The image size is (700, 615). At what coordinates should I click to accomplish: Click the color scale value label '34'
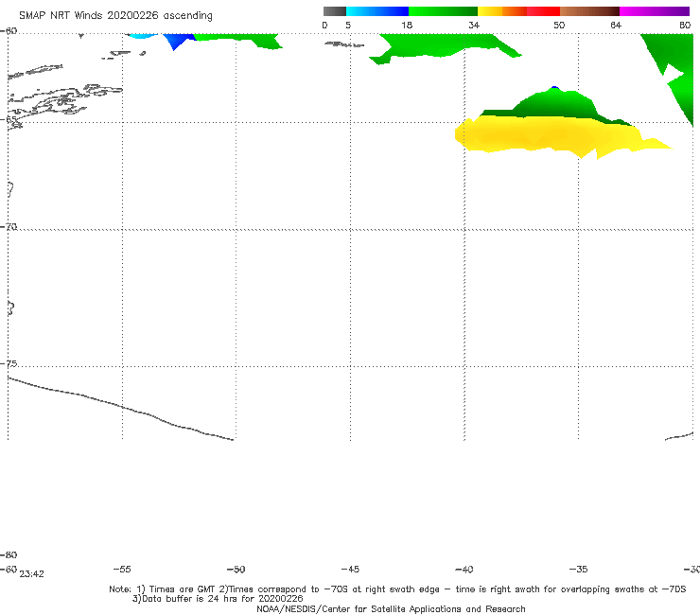(474, 26)
